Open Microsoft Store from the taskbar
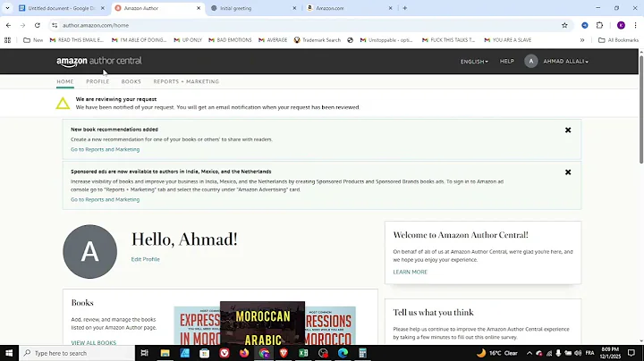 click(x=204, y=353)
